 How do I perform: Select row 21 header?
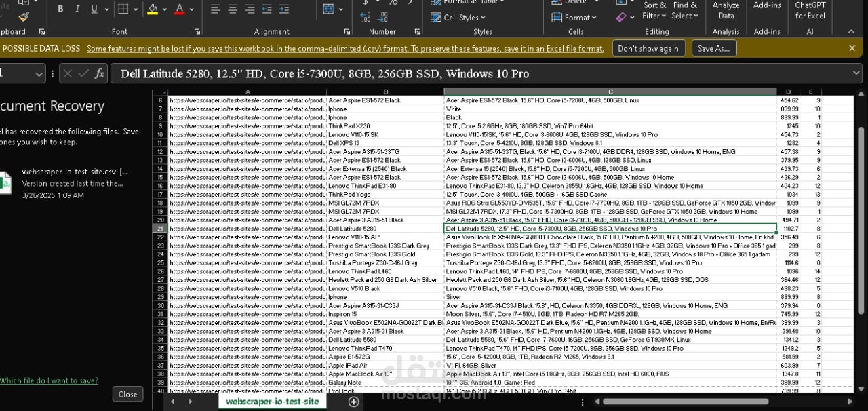(161, 229)
